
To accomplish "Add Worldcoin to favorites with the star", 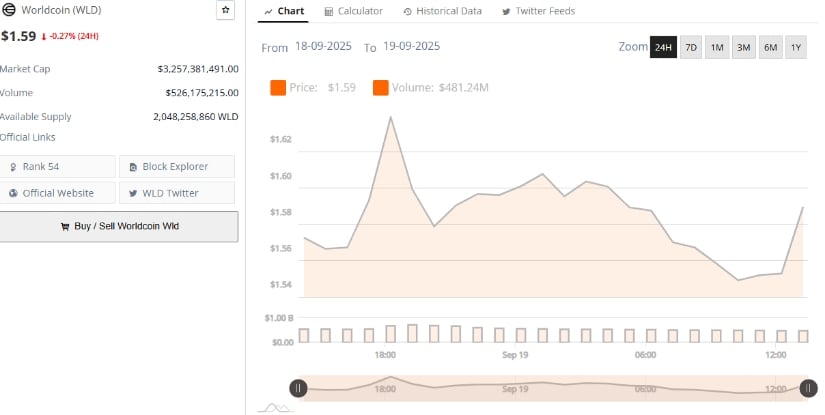I will pyautogui.click(x=225, y=10).
